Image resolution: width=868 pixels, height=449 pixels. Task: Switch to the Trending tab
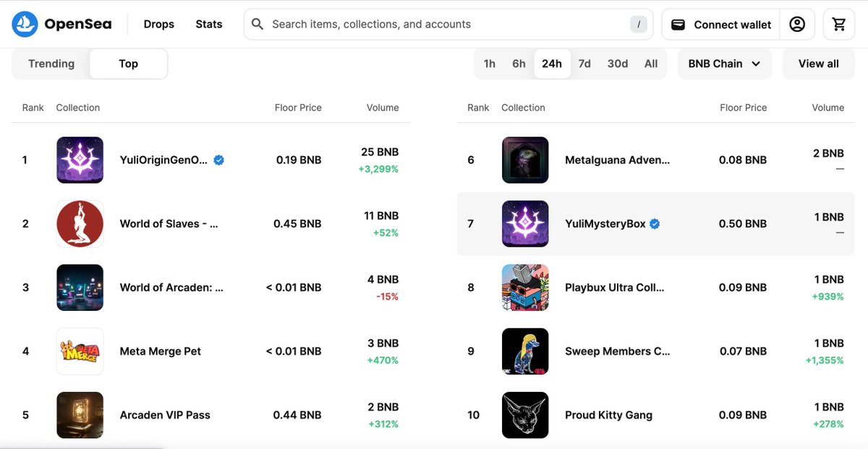51,64
